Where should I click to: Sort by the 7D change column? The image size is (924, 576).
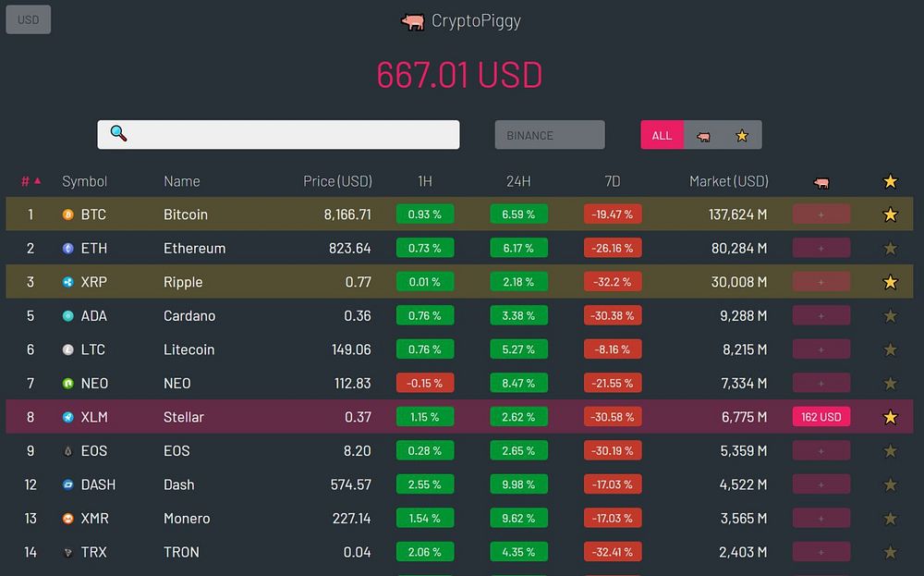tap(613, 181)
